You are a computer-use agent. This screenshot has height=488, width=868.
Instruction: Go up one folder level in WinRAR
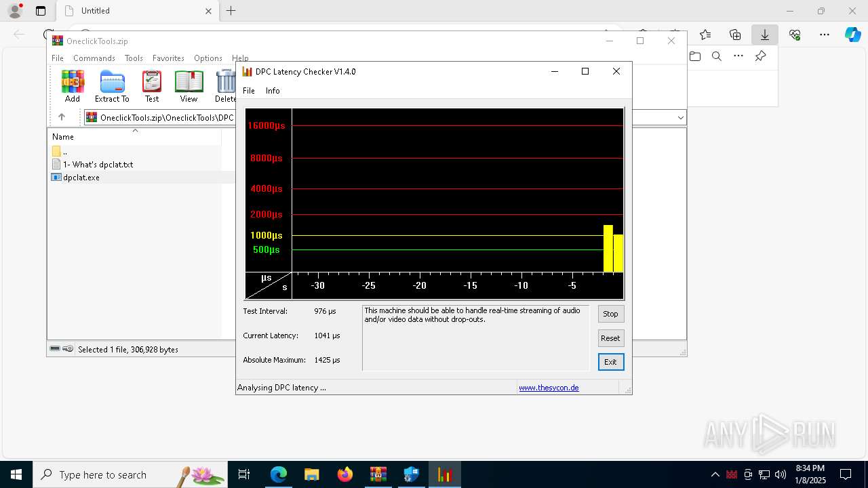point(62,117)
